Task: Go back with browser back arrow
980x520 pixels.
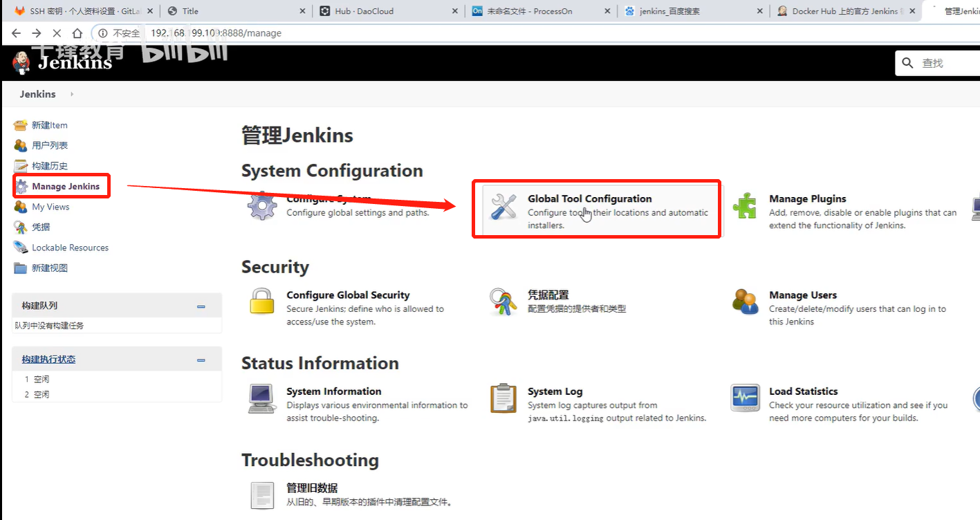Action: (x=16, y=33)
